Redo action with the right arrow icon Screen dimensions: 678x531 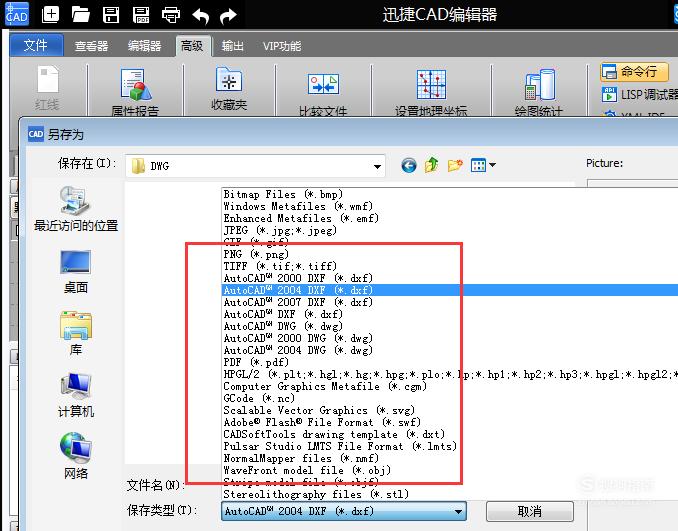coord(228,16)
